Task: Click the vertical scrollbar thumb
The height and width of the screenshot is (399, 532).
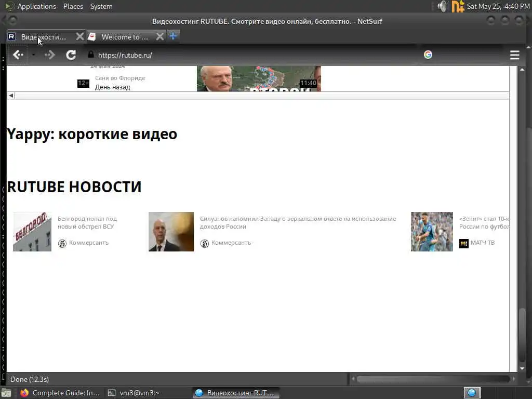Action: pos(522,335)
